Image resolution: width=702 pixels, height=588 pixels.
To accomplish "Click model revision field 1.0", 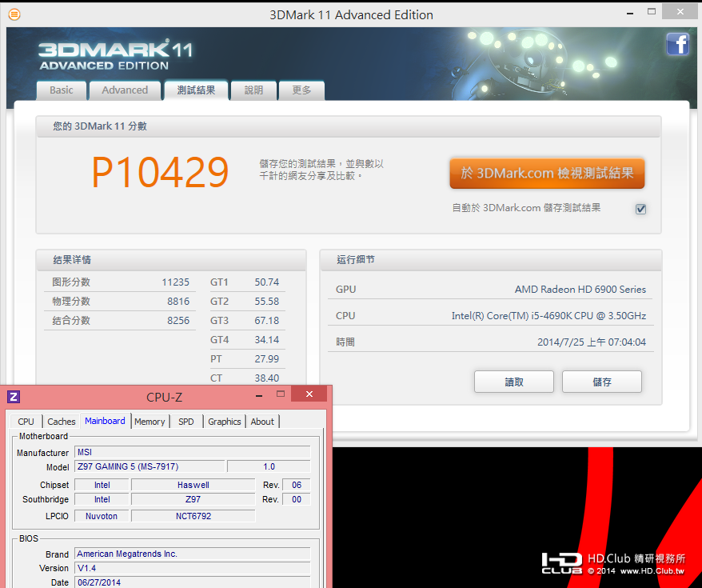I will click(x=269, y=466).
